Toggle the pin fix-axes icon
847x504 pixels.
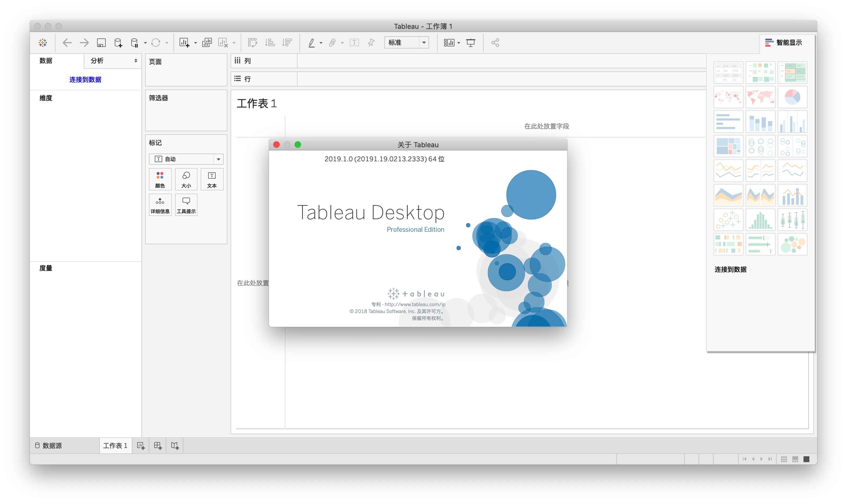tap(371, 42)
